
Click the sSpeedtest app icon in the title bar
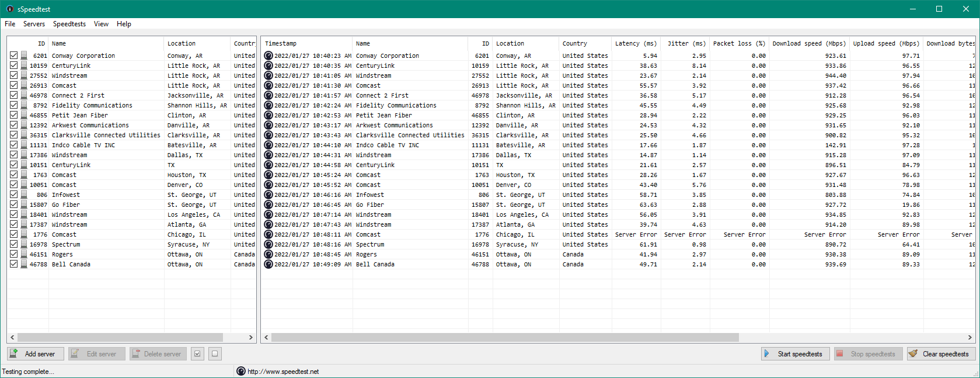pyautogui.click(x=9, y=9)
